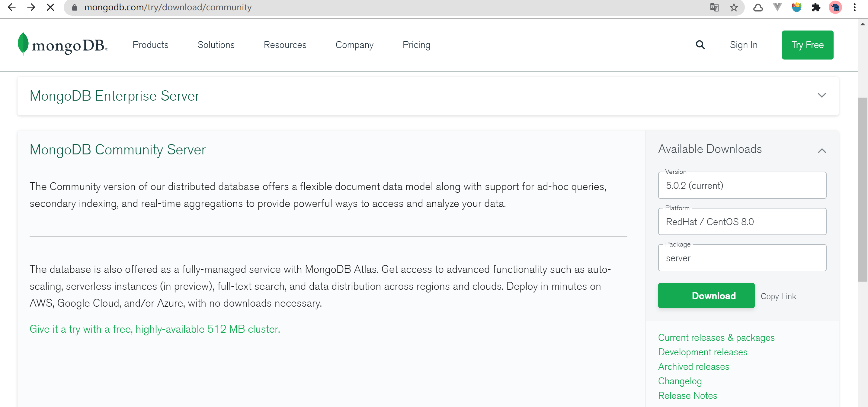Click the green Download button
Image resolution: width=868 pixels, height=407 pixels.
coord(706,296)
